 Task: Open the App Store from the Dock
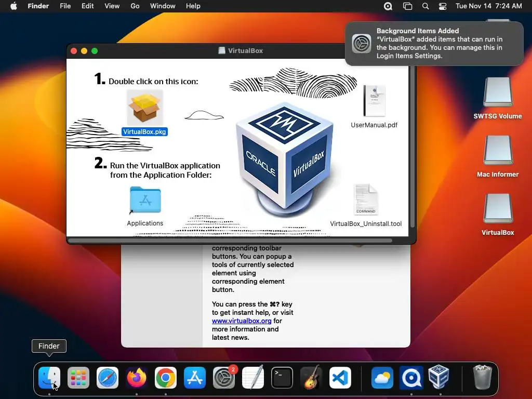195,378
